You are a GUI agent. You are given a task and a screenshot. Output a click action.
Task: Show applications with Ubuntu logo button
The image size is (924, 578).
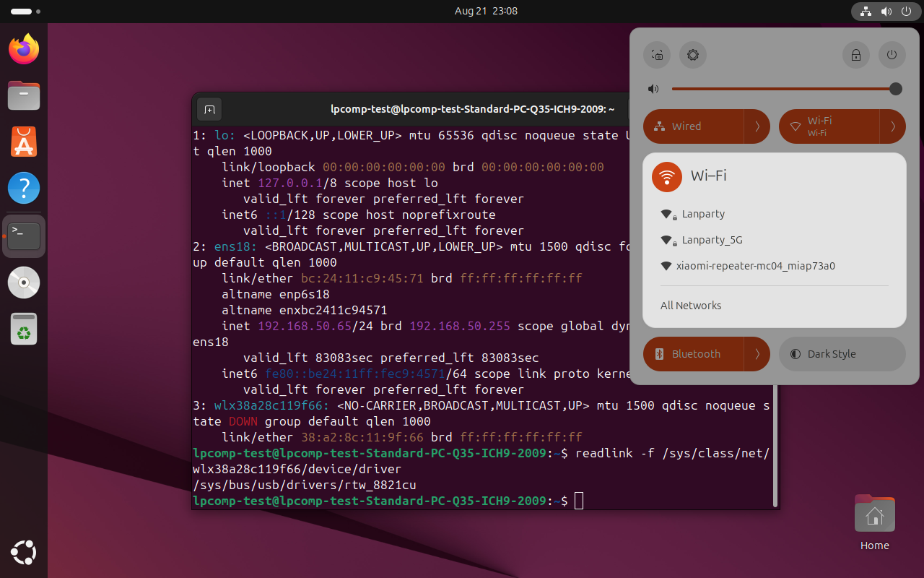pyautogui.click(x=24, y=553)
